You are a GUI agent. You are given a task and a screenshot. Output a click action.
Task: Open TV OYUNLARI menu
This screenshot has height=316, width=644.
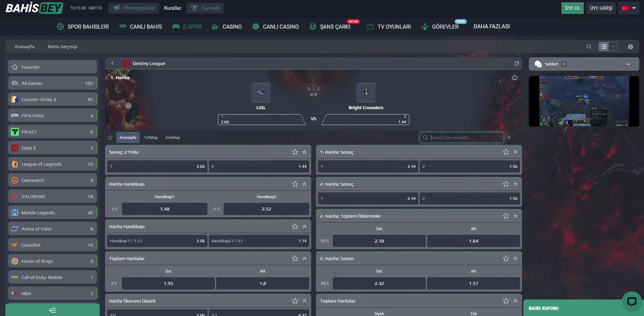click(389, 27)
